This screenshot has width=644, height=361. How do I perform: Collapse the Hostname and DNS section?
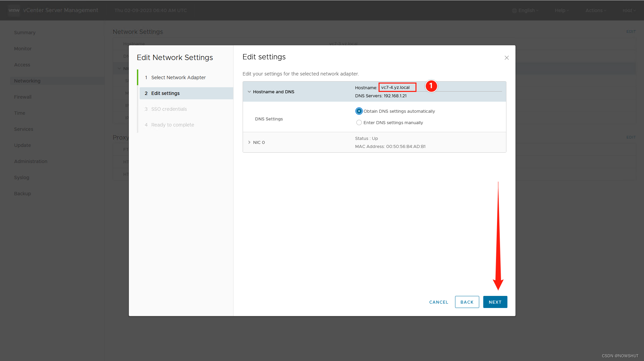pos(249,92)
